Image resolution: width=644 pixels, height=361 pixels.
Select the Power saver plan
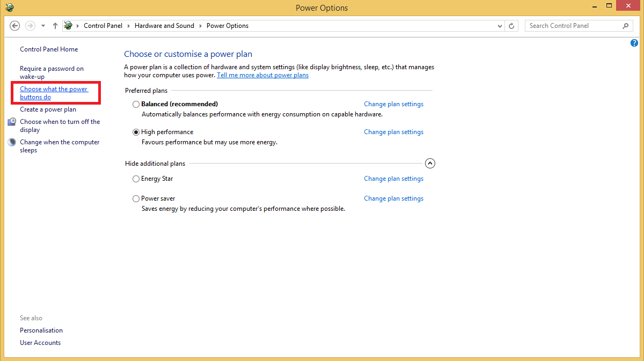tap(136, 199)
